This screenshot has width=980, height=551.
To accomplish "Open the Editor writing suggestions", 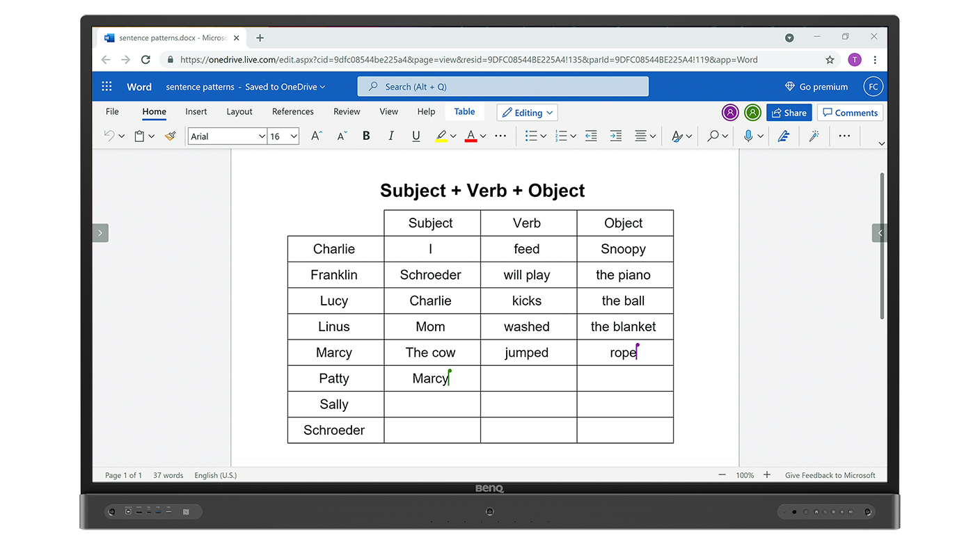I will (x=784, y=136).
